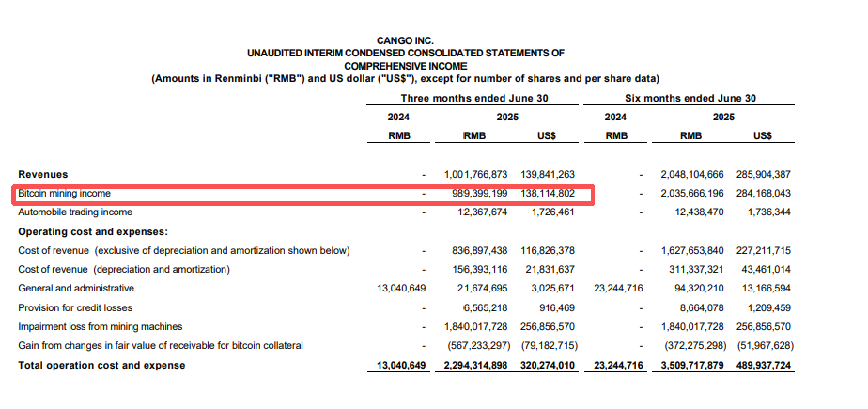Click 'Impairment loss from mining machines' label
The height and width of the screenshot is (409, 868).
click(x=101, y=326)
